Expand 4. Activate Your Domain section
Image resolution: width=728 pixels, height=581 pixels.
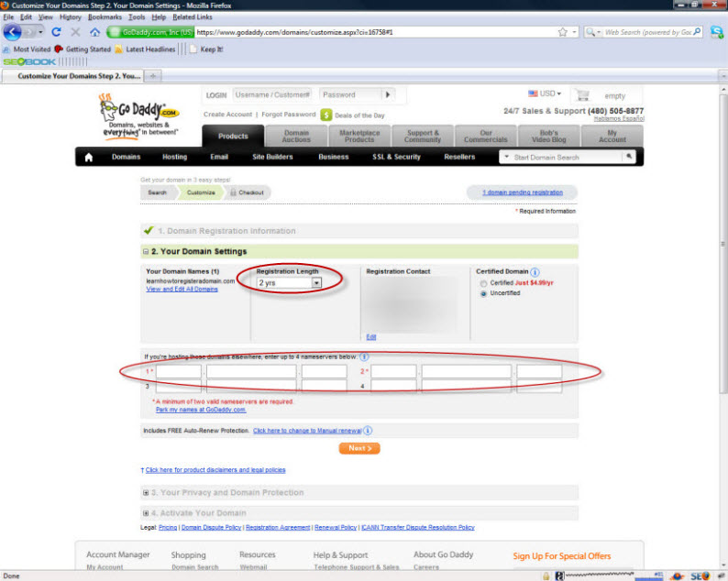click(146, 513)
